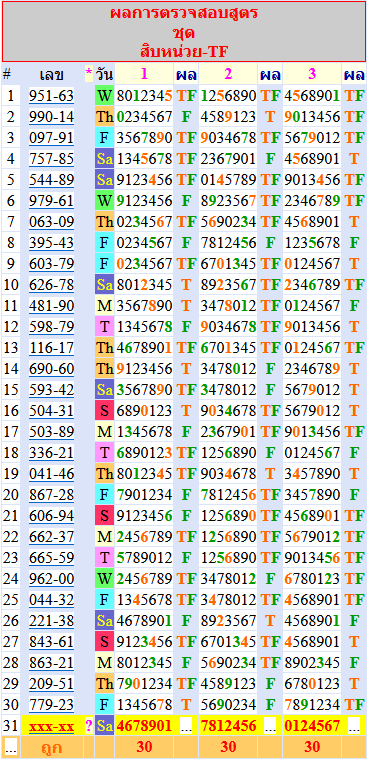368x761 pixels.
Task: Open the 951-63 number link
Action: pyautogui.click(x=51, y=96)
